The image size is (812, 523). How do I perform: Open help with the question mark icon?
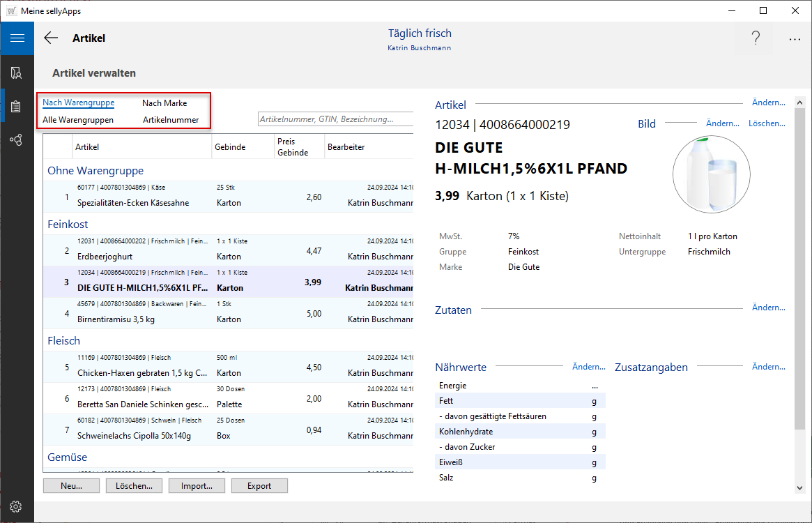(756, 38)
